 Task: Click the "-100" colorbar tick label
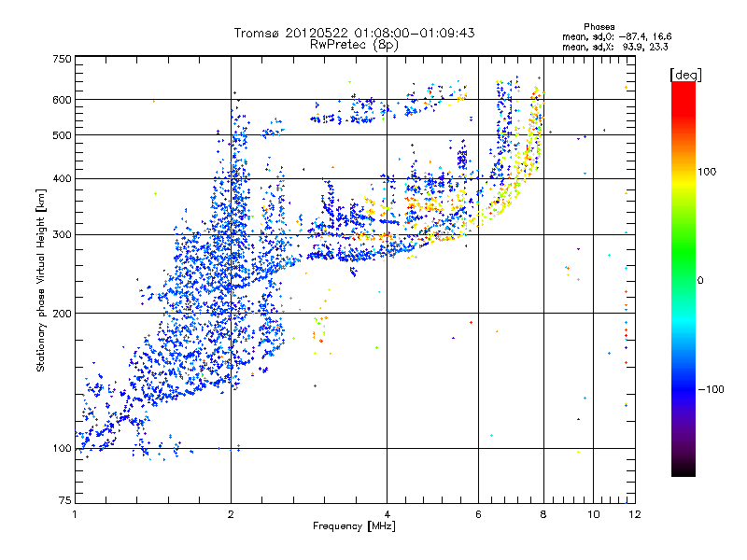[711, 389]
